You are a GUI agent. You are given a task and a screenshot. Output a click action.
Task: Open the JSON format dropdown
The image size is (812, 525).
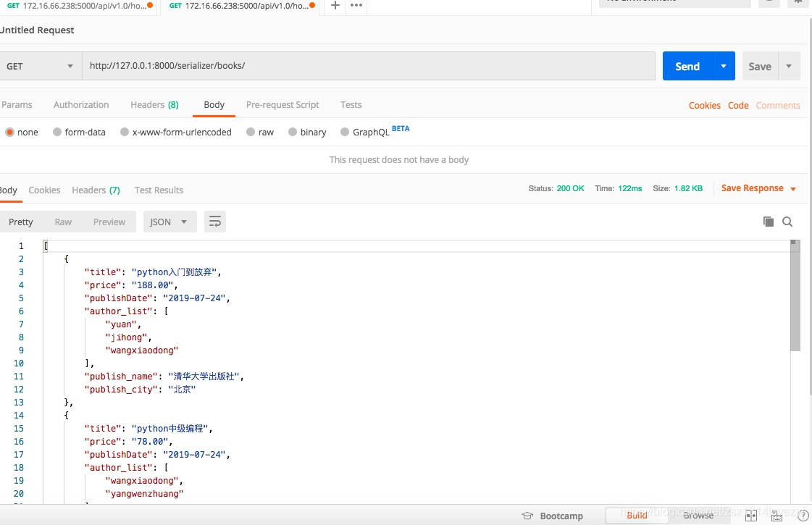[x=169, y=222]
